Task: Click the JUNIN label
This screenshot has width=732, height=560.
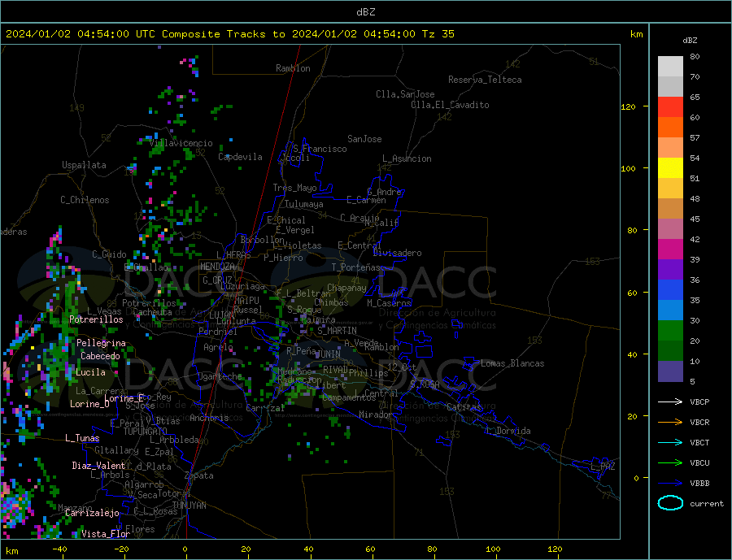Action: click(328, 354)
